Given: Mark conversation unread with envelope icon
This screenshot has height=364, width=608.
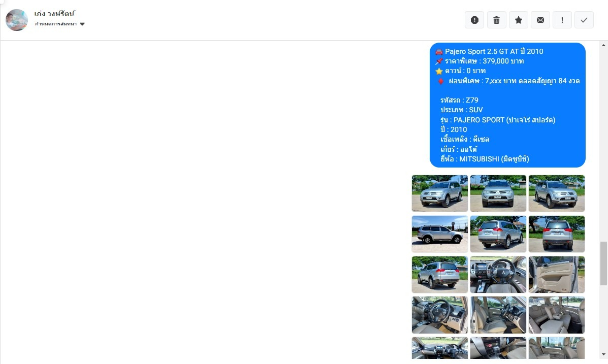Looking at the screenshot, I should pos(540,20).
